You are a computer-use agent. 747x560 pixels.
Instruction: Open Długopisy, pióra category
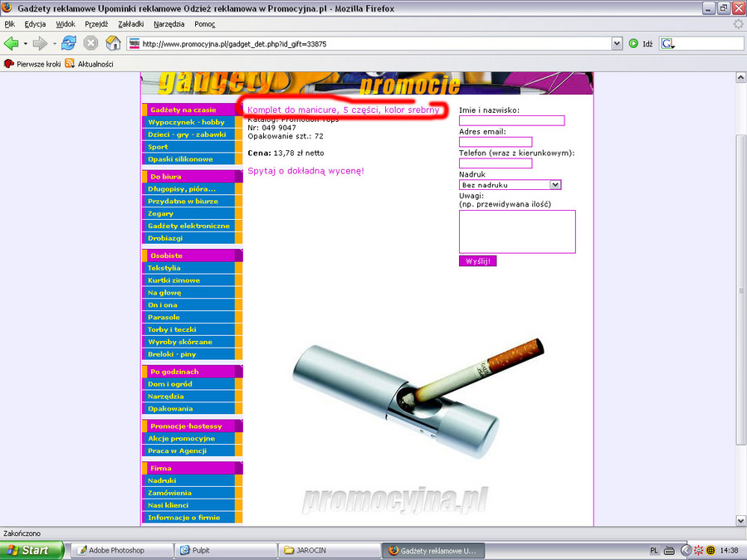coord(188,188)
